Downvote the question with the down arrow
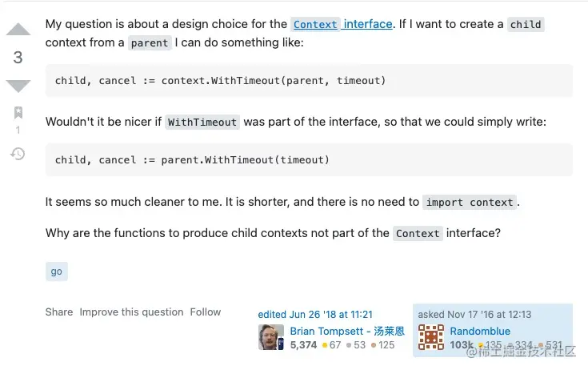588x370 pixels. pyautogui.click(x=18, y=86)
